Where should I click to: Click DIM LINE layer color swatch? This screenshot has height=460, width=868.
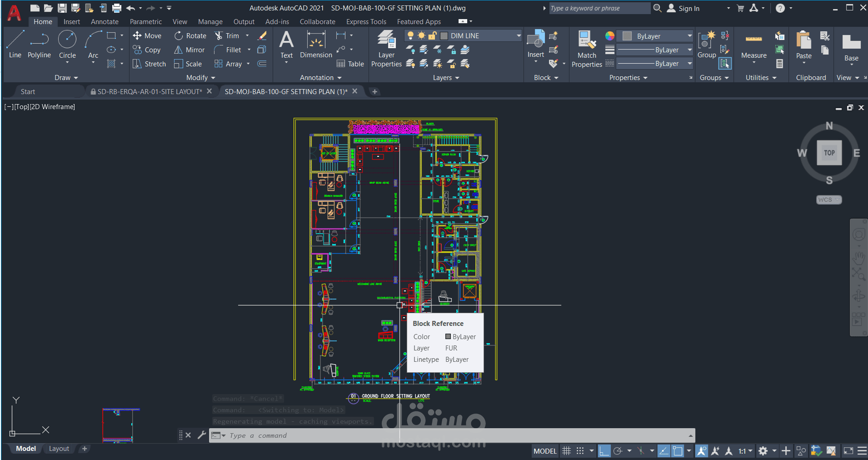tap(444, 36)
